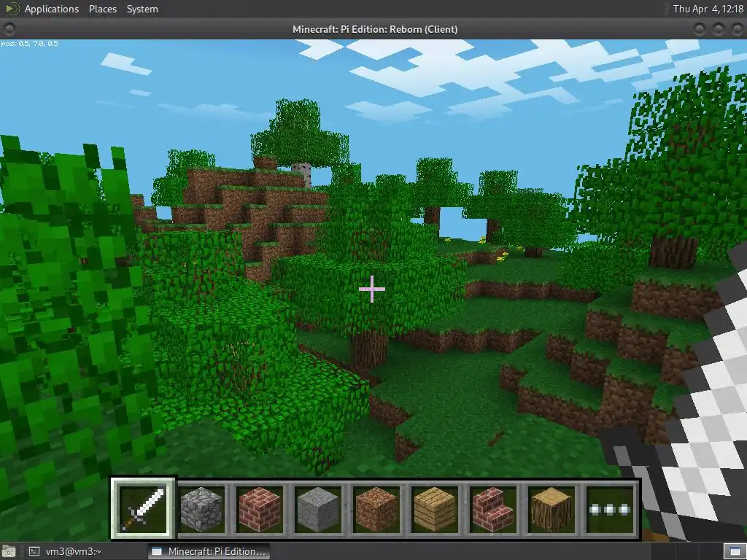Open window menu button left of title
The image size is (747, 560).
coord(9,29)
